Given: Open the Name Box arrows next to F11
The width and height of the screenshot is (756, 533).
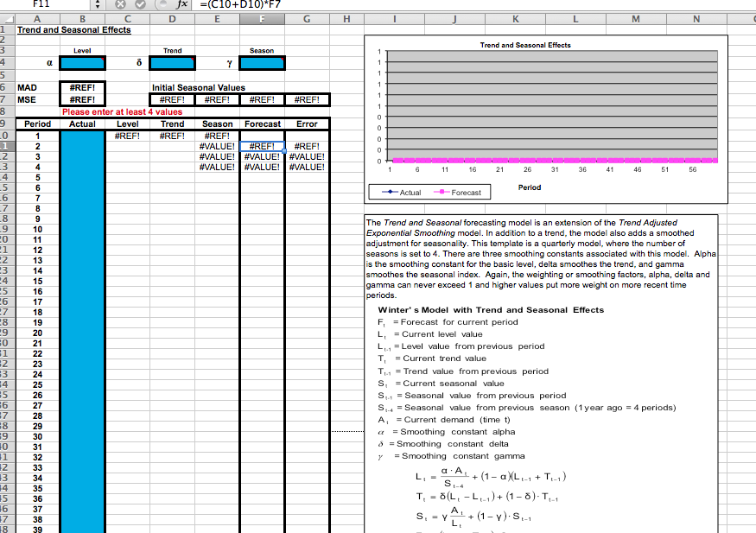Looking at the screenshot, I should 95,6.
